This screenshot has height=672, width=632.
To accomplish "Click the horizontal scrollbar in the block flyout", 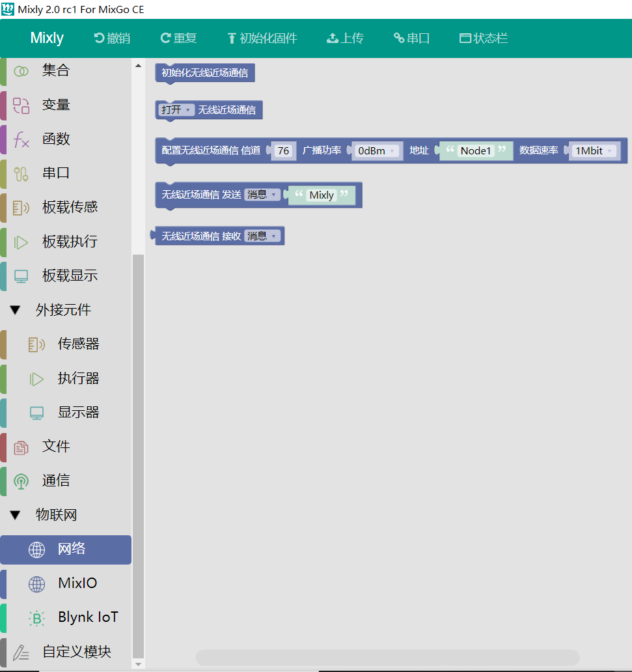I will pyautogui.click(x=387, y=658).
